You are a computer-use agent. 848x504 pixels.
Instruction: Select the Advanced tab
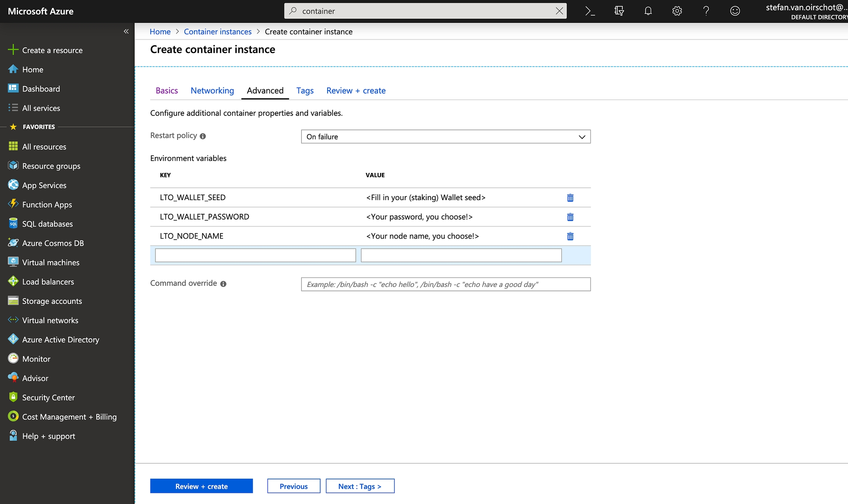point(265,90)
